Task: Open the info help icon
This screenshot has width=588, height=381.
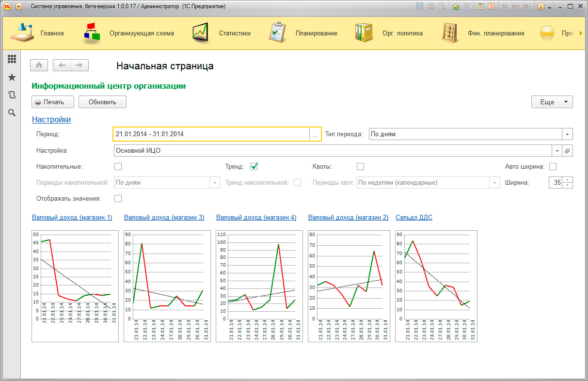Action: point(541,7)
